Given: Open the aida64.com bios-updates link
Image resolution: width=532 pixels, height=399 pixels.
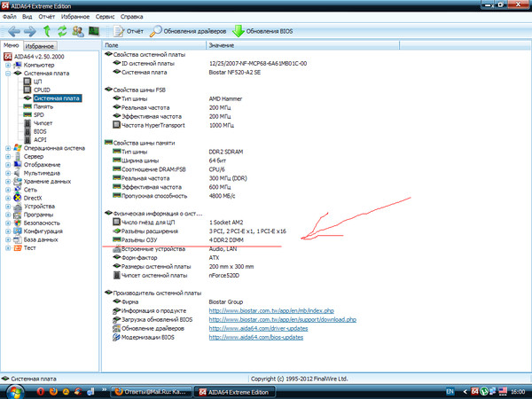Looking at the screenshot, I should click(x=256, y=337).
